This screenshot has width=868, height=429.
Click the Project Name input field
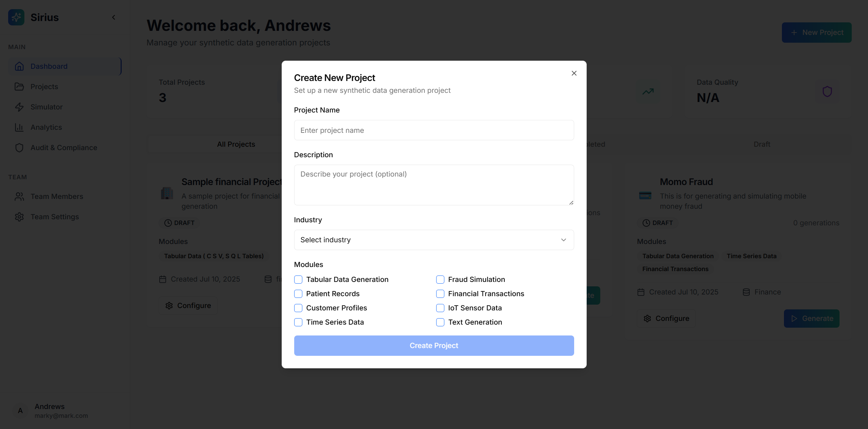(x=433, y=130)
